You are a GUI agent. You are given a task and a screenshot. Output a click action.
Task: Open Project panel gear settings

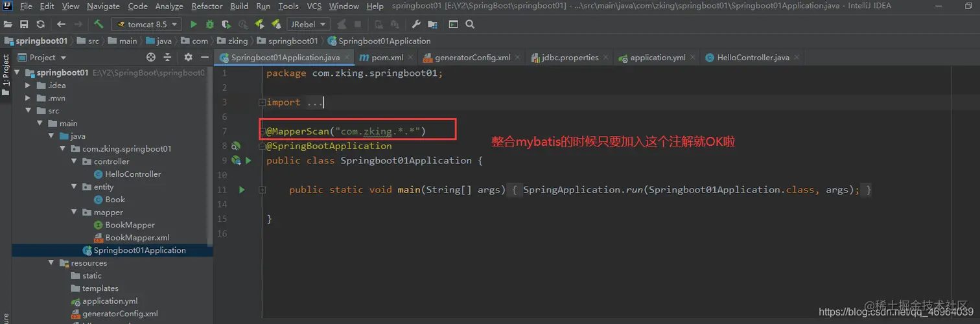click(x=187, y=57)
